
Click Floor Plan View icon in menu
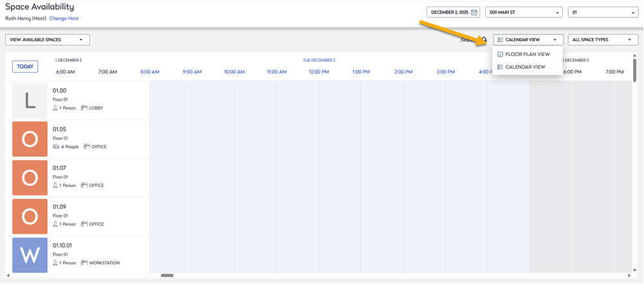tap(500, 54)
